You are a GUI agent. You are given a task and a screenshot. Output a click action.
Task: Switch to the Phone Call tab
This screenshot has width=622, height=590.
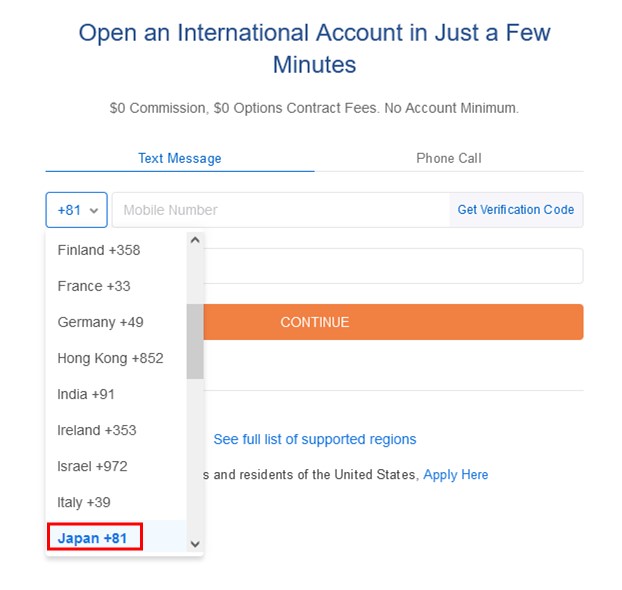pos(449,158)
